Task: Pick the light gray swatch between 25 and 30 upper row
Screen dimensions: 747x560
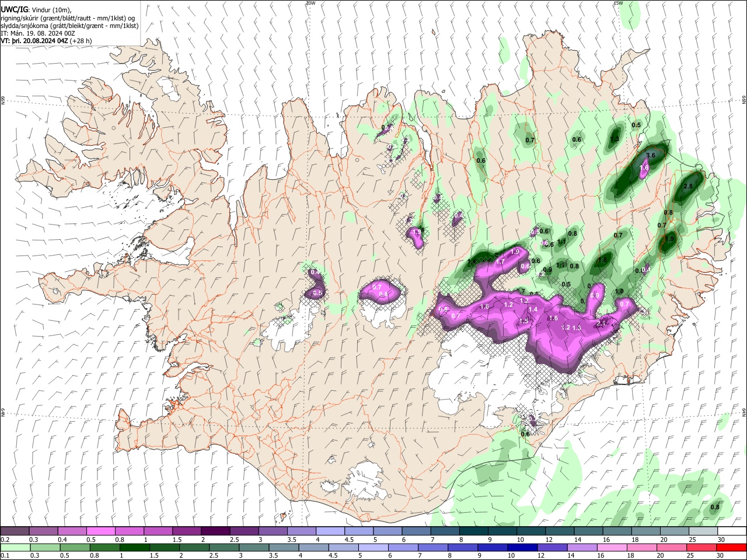Action: point(703,531)
